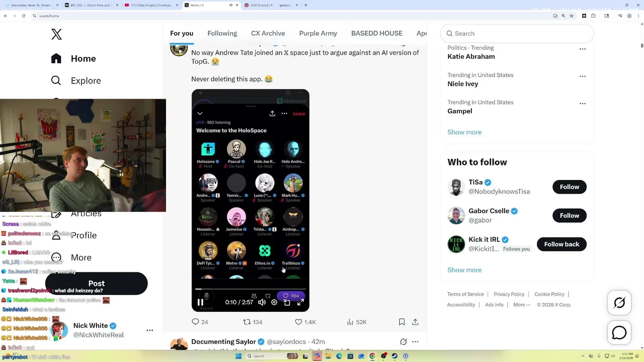Screen dimensions: 644x362
Task: Reply to the Andrew Tate post
Action: tap(200, 322)
